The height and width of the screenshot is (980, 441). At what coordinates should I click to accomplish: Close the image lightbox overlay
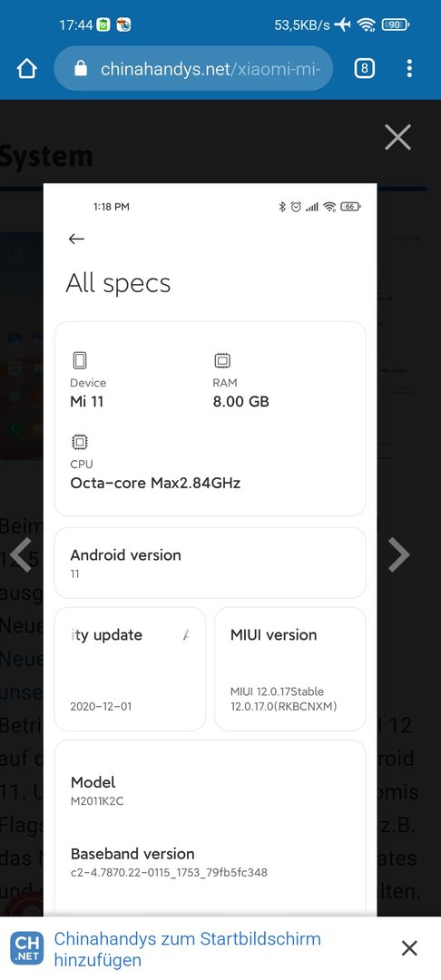coord(398,138)
